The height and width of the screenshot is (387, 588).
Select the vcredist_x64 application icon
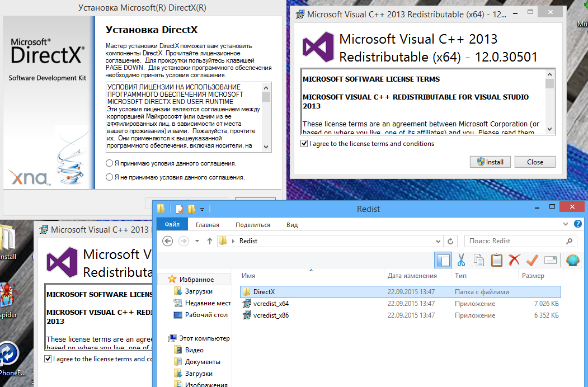(246, 303)
